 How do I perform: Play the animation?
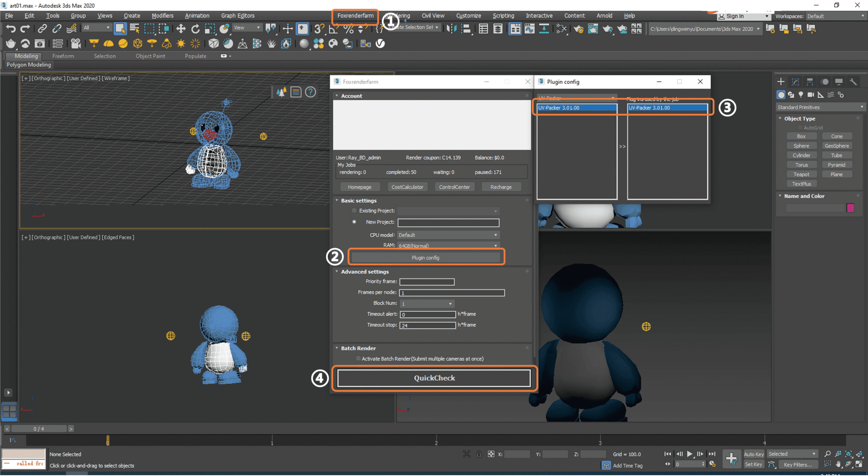pyautogui.click(x=690, y=454)
